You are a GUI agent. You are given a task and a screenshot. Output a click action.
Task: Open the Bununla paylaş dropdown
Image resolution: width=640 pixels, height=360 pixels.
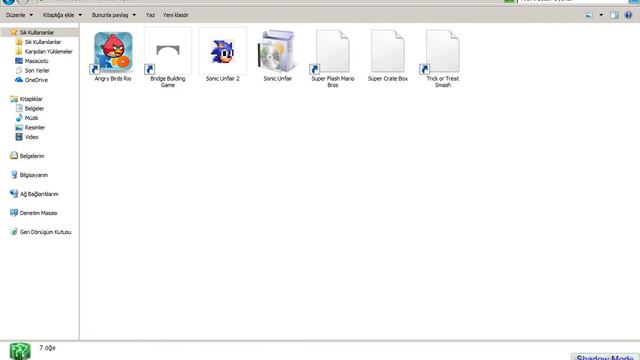tap(114, 15)
